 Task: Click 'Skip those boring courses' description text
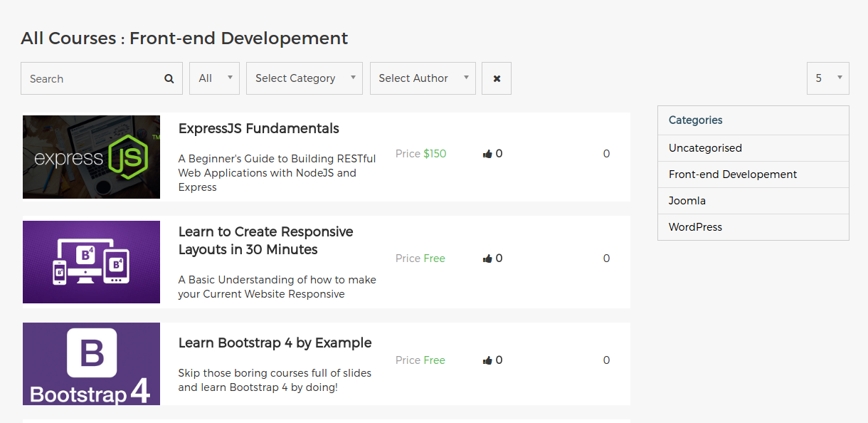[x=275, y=380]
